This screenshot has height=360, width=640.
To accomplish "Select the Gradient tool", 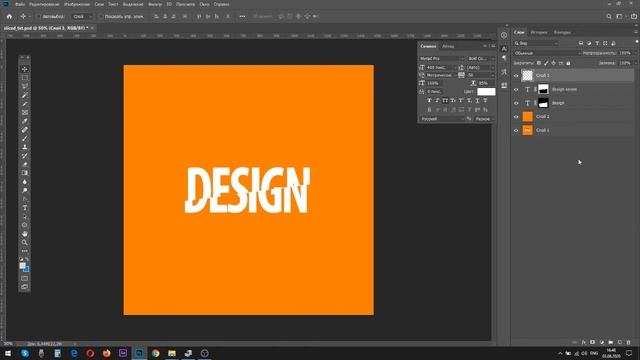I will (24, 173).
